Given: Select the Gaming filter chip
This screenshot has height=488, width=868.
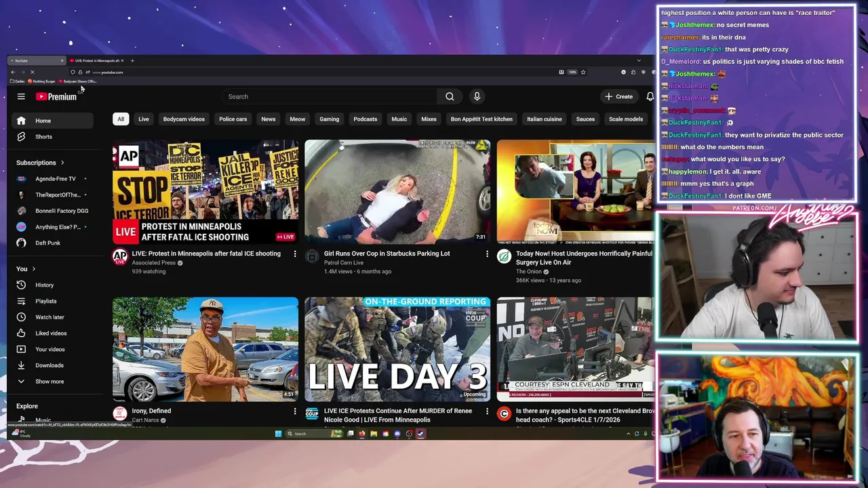Looking at the screenshot, I should 330,119.
